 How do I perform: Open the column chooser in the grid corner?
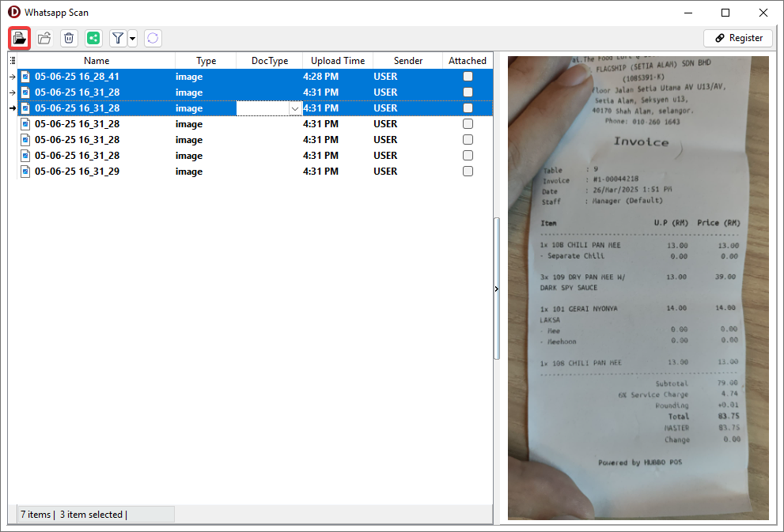pyautogui.click(x=13, y=60)
